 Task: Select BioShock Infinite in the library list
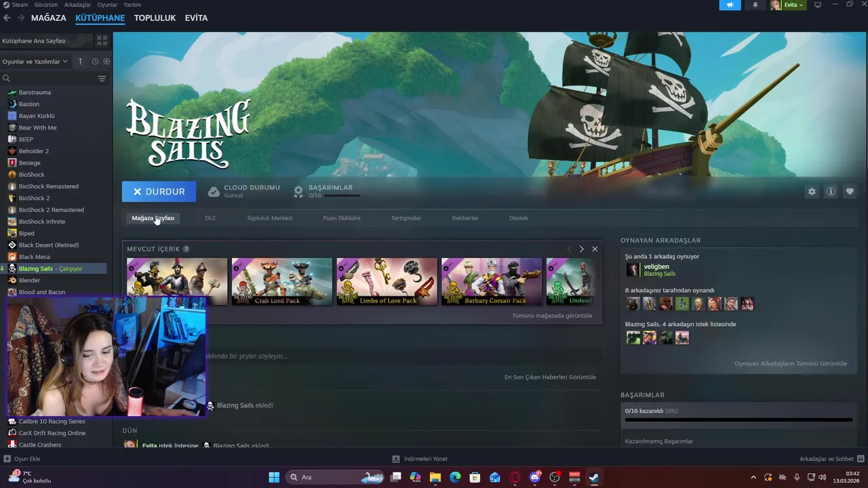[x=42, y=222]
